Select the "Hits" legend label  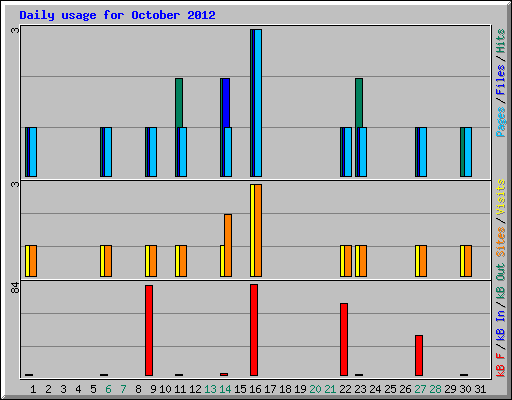click(501, 41)
